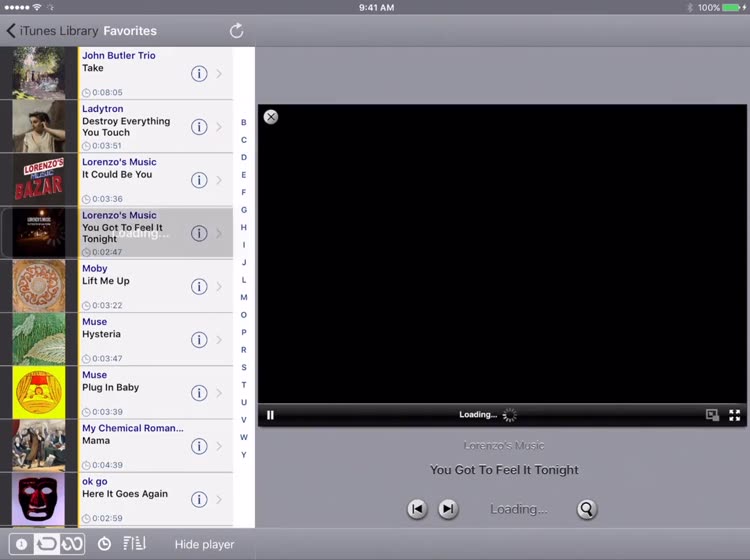Go back to iTunes Library
Image resolution: width=750 pixels, height=560 pixels.
pos(52,31)
